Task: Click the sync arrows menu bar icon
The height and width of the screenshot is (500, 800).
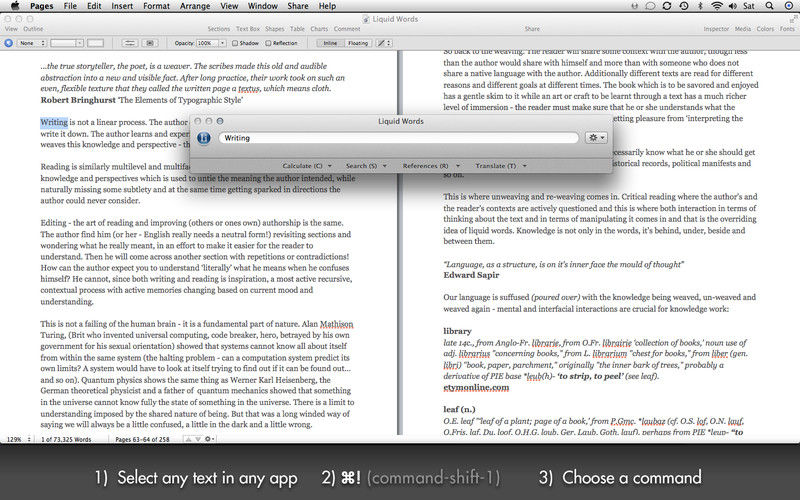Action: 667,6
